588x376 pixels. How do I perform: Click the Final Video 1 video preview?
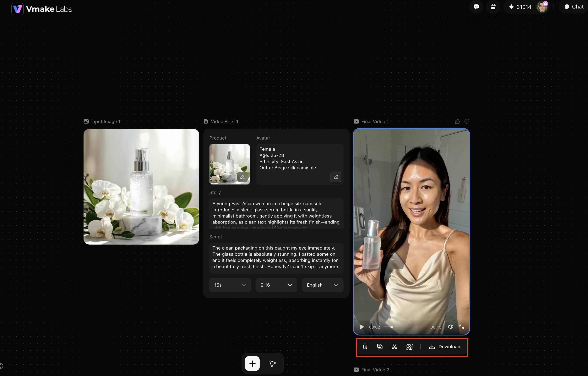tap(411, 232)
